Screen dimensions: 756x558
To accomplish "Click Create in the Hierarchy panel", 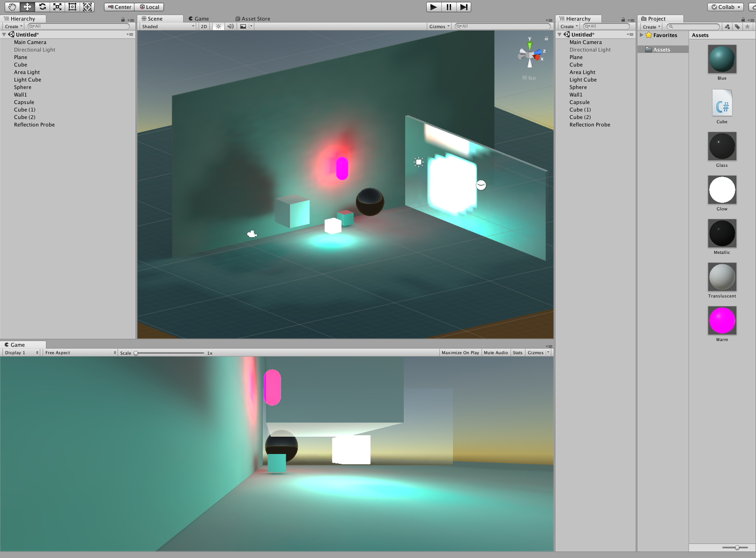I will pos(12,26).
